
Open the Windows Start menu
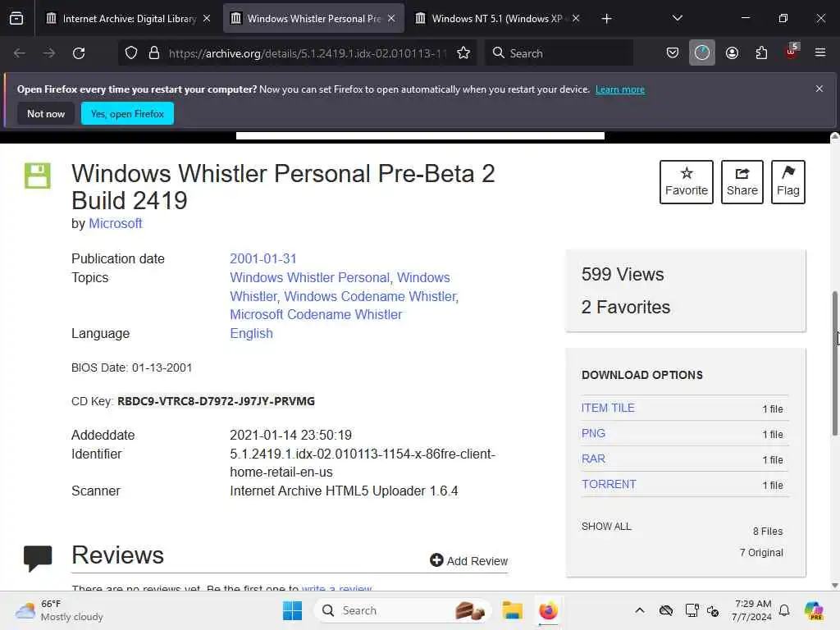tap(293, 610)
